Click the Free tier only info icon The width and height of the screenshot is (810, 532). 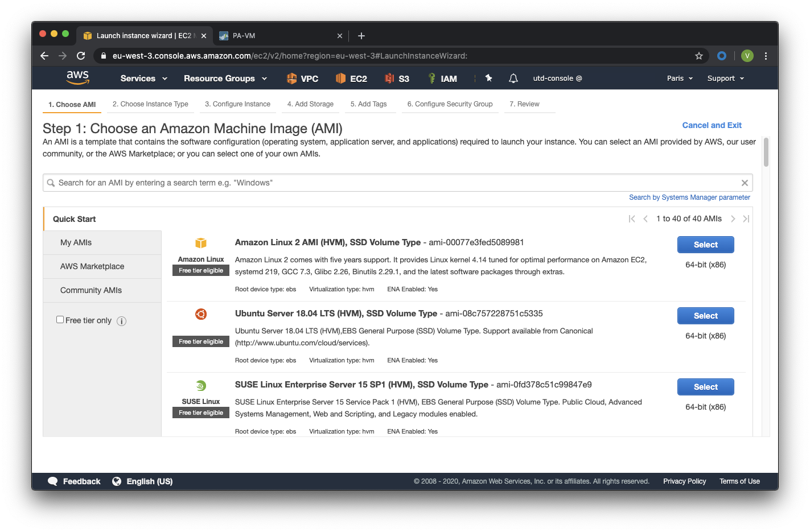(121, 321)
